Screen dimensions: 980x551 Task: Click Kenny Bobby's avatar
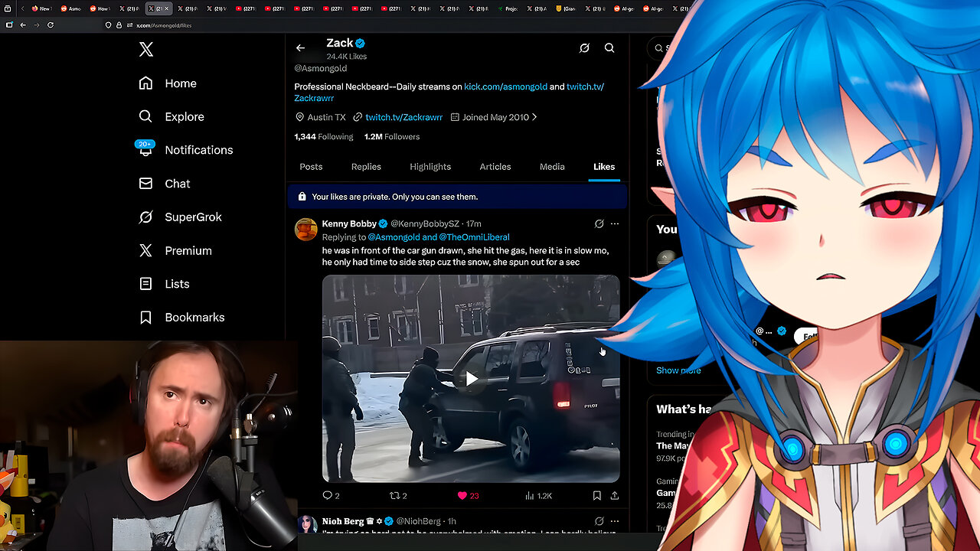click(x=306, y=229)
